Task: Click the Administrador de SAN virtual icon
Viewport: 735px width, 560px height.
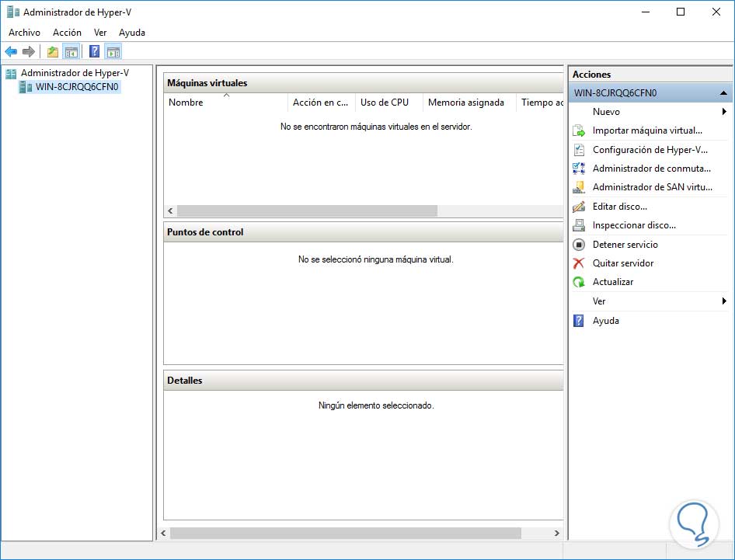Action: click(x=579, y=187)
